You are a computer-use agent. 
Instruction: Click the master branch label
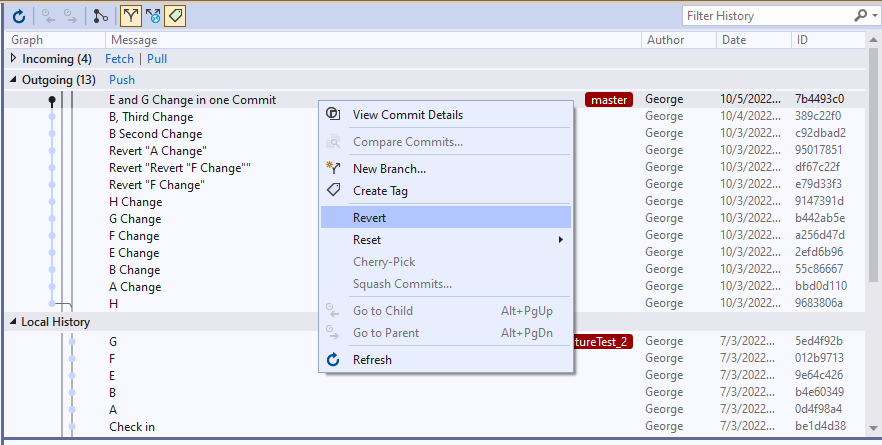609,100
